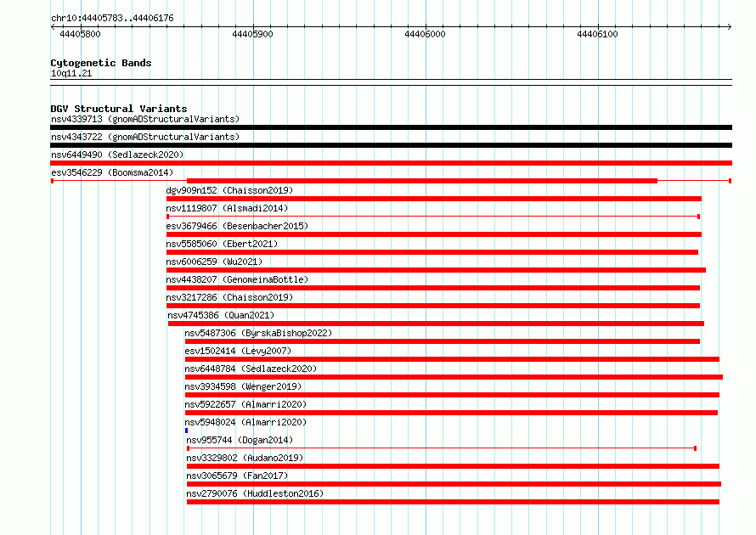This screenshot has height=535, width=756.
Task: Click the DGV Structural Variants track title
Action: point(119,109)
